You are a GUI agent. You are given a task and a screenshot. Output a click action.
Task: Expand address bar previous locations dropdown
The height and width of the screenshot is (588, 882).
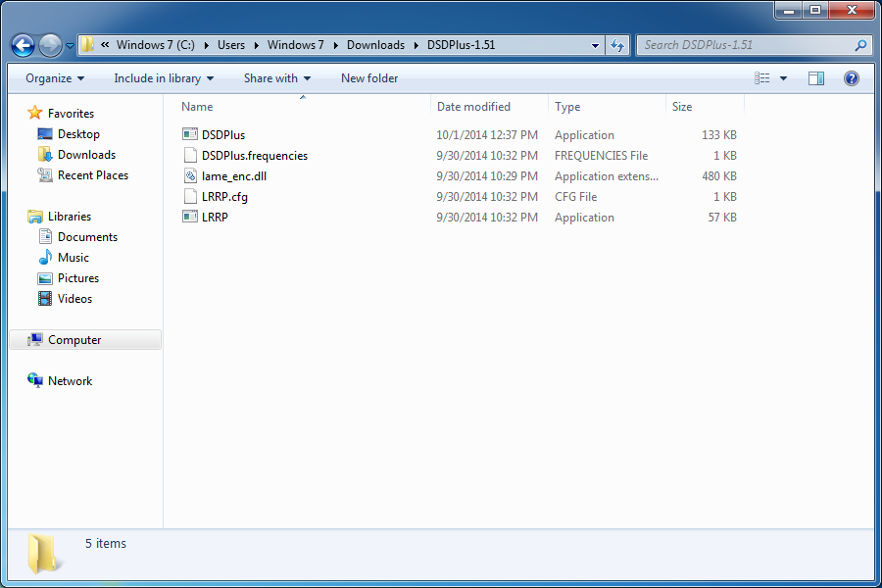[595, 46]
